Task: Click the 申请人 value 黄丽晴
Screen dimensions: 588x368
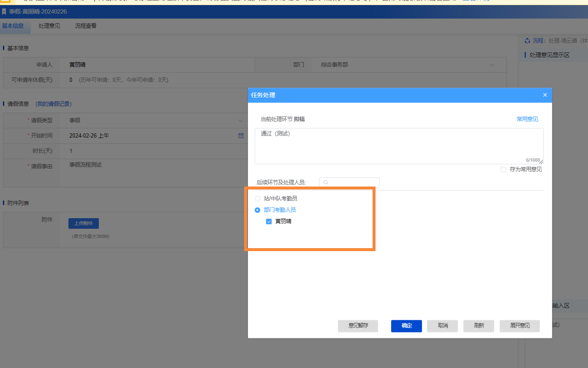Action: (77, 65)
